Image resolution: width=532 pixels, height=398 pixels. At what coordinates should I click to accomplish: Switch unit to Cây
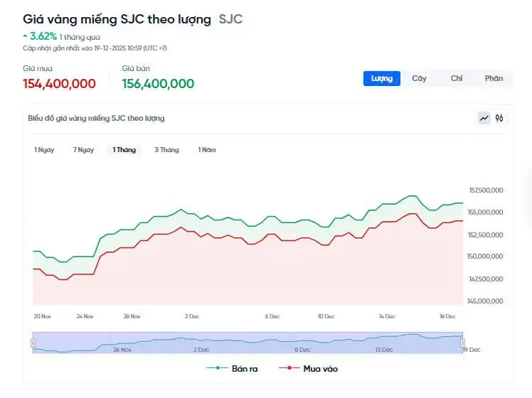(419, 78)
